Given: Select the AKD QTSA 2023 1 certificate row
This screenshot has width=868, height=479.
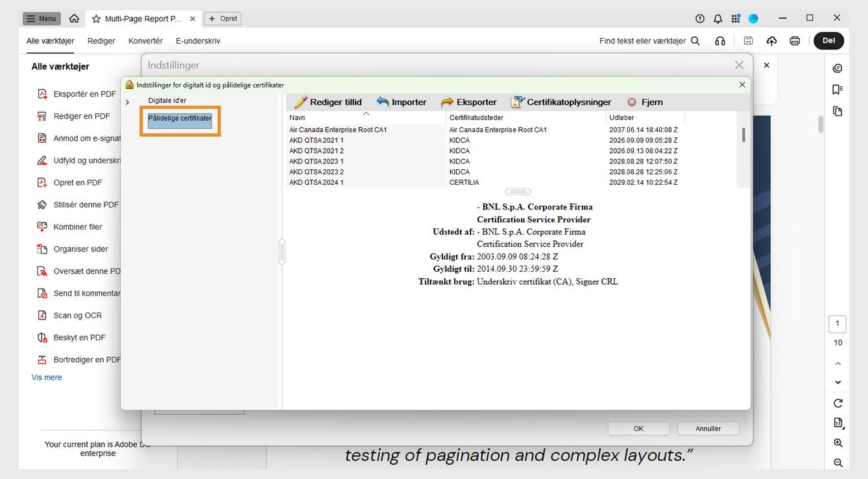Looking at the screenshot, I should 317,161.
